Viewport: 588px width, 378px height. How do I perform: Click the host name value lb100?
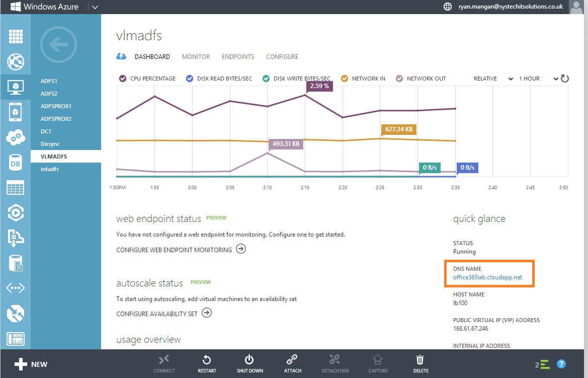pyautogui.click(x=460, y=303)
